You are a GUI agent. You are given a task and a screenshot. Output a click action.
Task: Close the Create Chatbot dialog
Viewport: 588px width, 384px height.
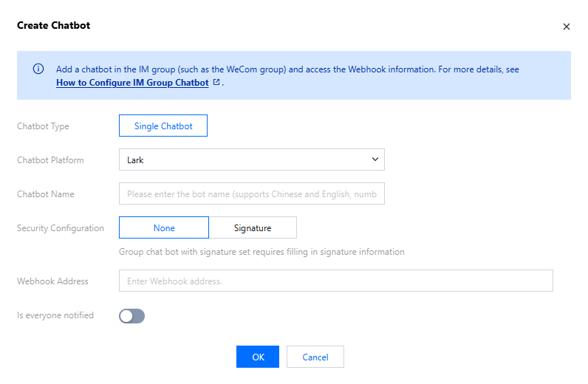pyautogui.click(x=567, y=27)
